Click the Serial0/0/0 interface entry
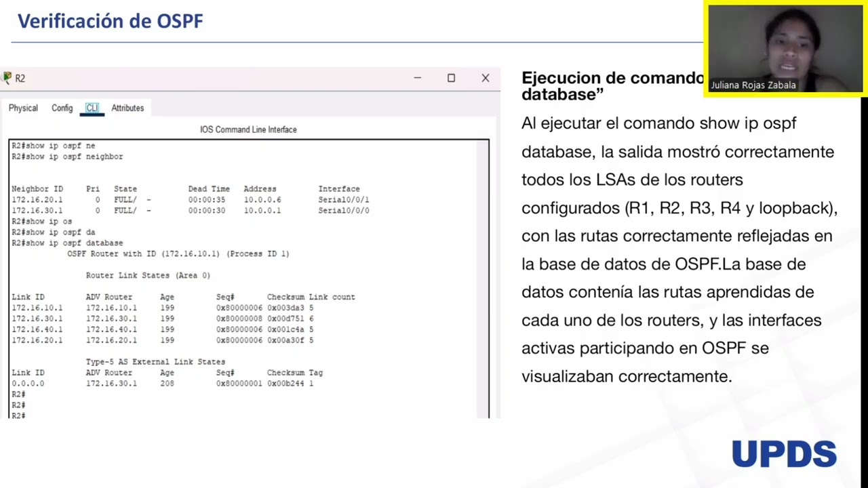The width and height of the screenshot is (868, 488). (344, 211)
